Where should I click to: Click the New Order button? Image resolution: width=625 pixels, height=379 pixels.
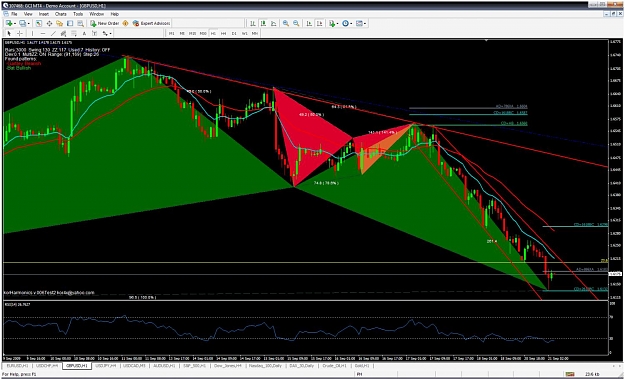[104, 23]
